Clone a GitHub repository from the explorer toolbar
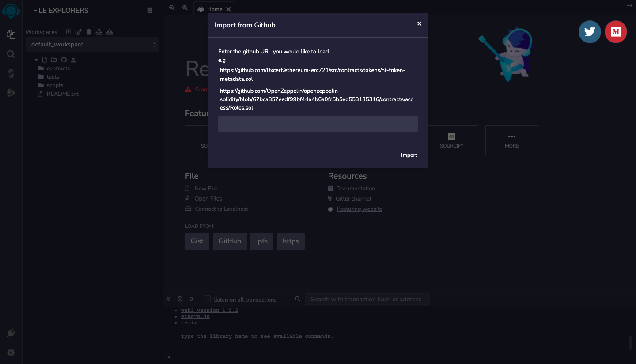The width and height of the screenshot is (636, 364). [64, 60]
